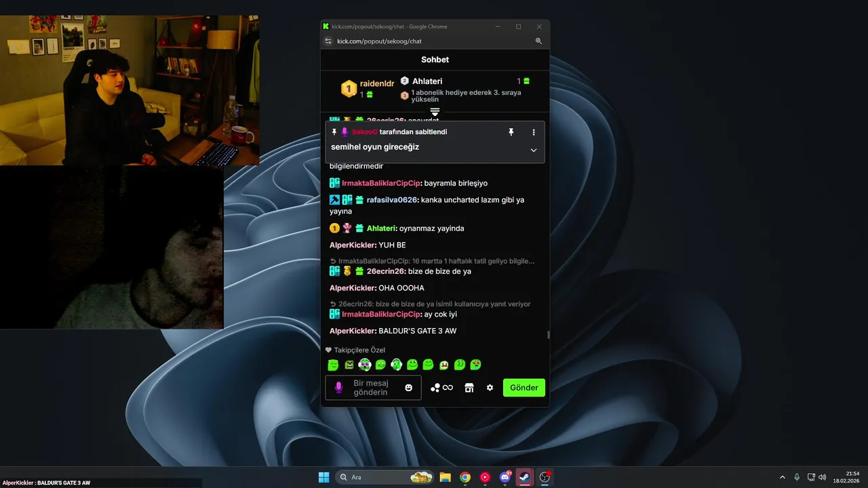This screenshot has width=868, height=488.
Task: Click the taskbar 'Ara' search box
Action: (385, 477)
